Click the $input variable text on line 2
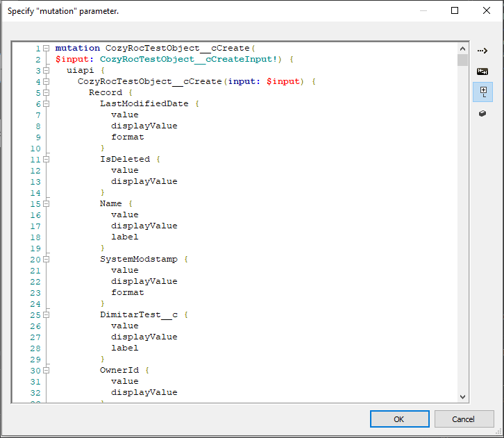The image size is (504, 438). click(x=72, y=60)
